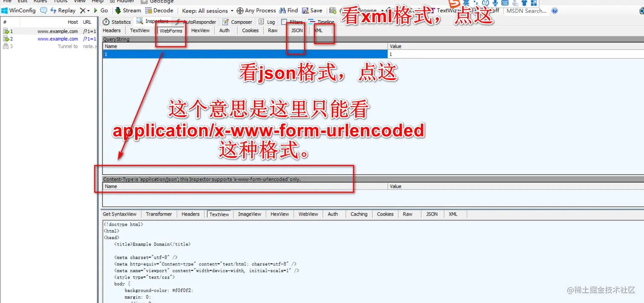This screenshot has height=303, width=644.
Task: Select the request Raw inspector tab
Action: tap(273, 31)
